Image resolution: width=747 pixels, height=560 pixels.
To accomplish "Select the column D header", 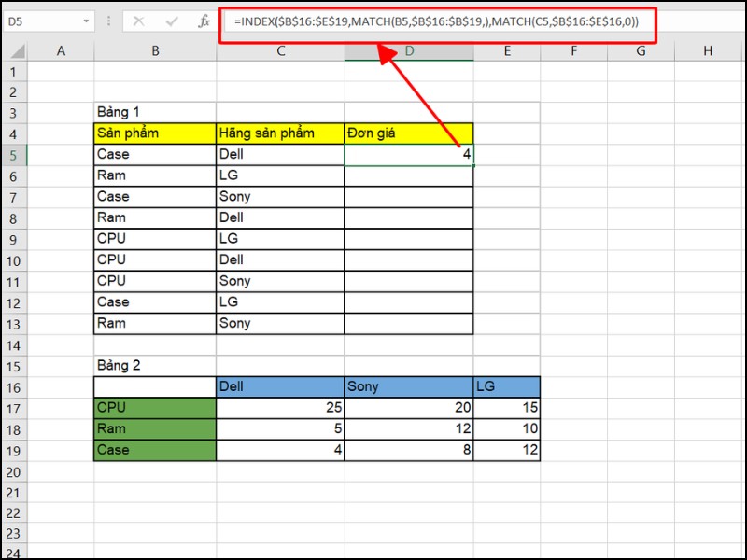I will pos(409,51).
